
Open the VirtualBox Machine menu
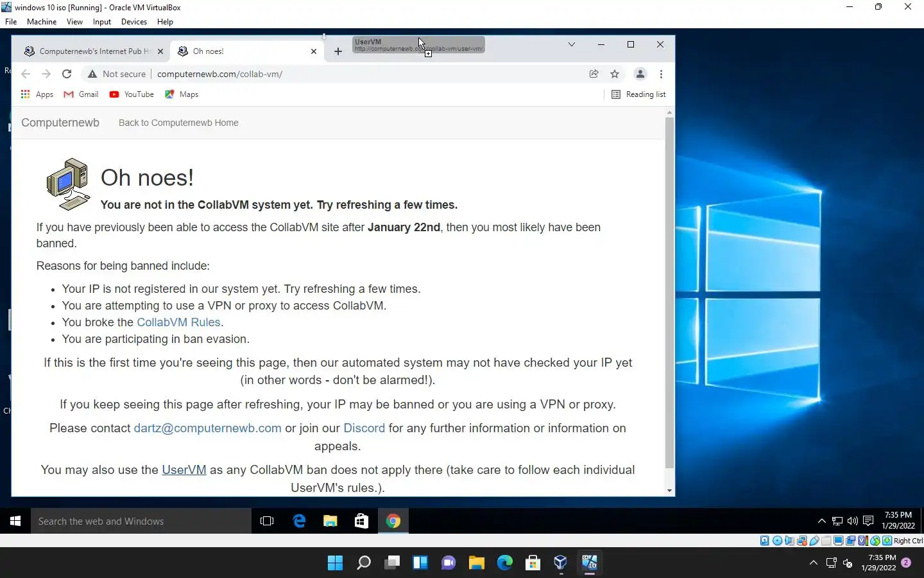coord(42,21)
